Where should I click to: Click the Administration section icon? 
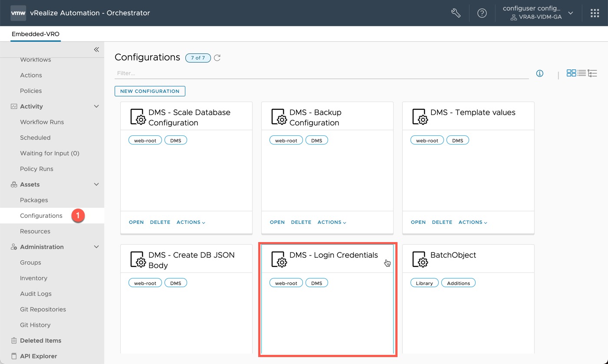14,247
